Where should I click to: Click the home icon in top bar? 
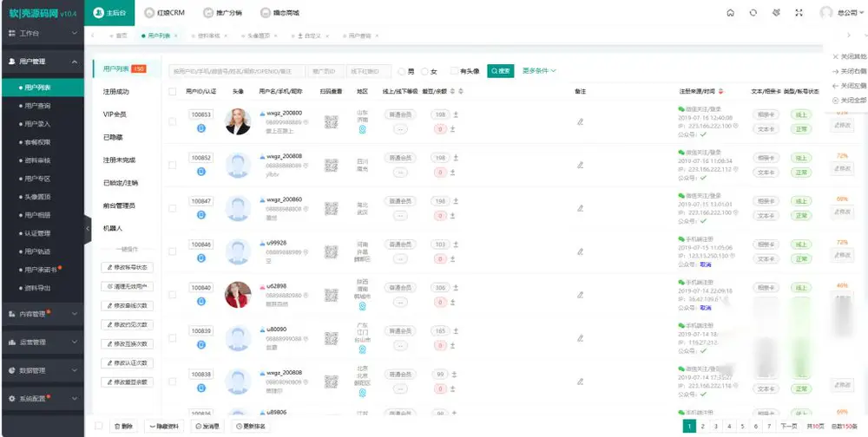(731, 13)
